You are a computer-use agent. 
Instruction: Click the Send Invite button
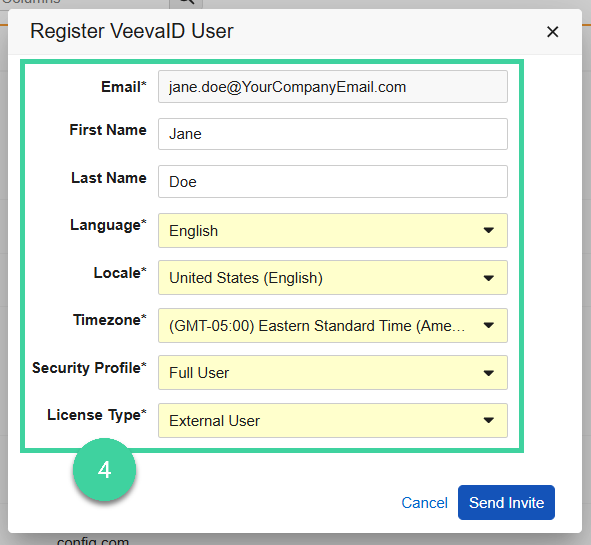[x=506, y=502]
